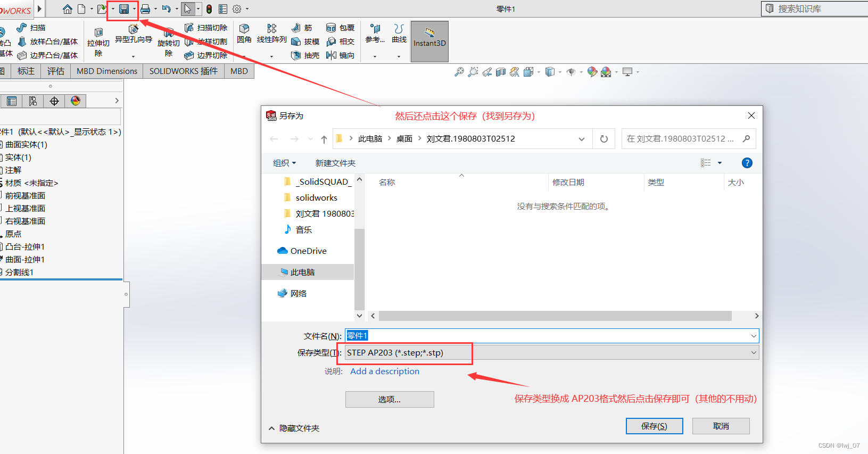Click the search field in save dialog

(x=688, y=138)
